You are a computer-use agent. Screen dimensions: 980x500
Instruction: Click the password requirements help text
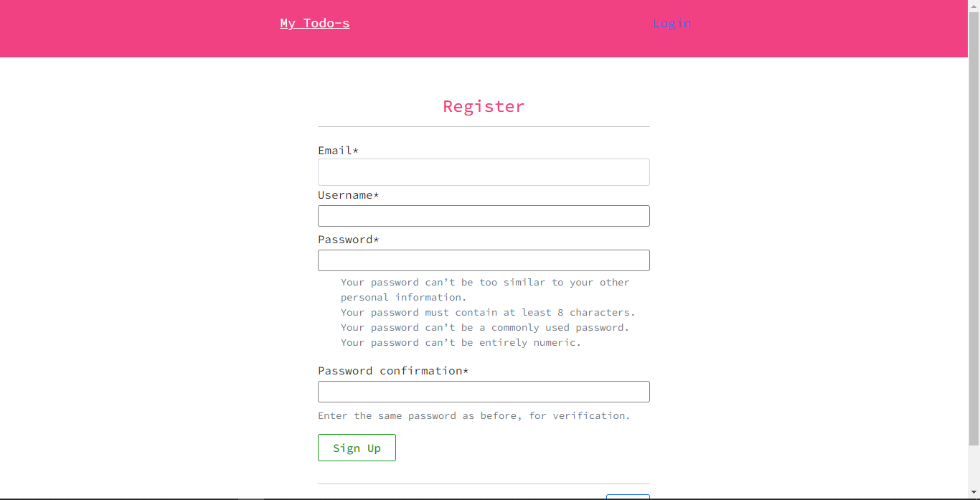[x=486, y=312]
